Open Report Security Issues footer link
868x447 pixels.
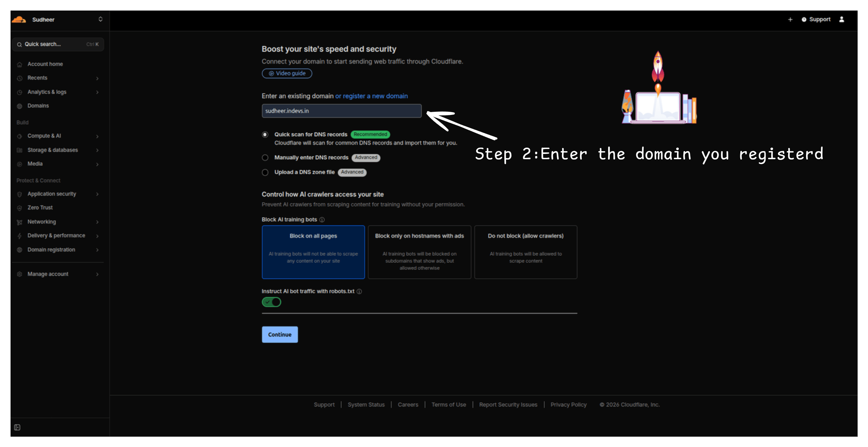point(508,404)
